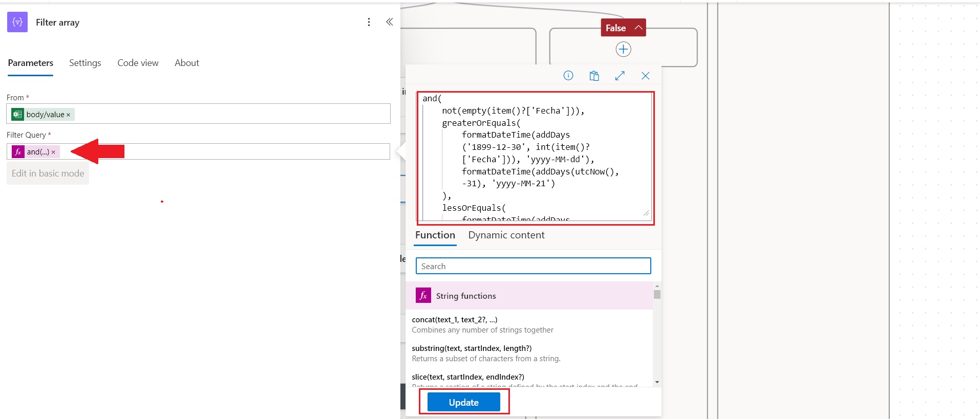
Task: Open the three-dot more options menu
Action: (x=369, y=22)
